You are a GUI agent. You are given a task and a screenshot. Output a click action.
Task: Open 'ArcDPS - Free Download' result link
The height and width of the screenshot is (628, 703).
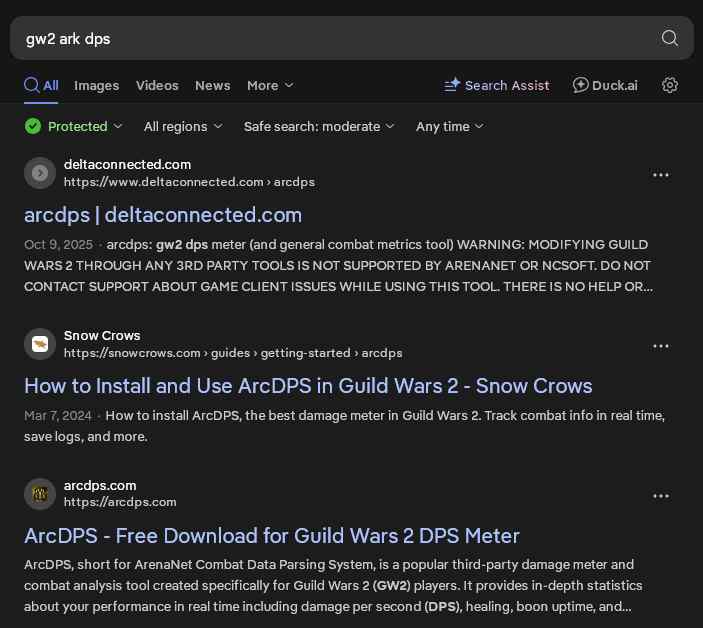272,536
